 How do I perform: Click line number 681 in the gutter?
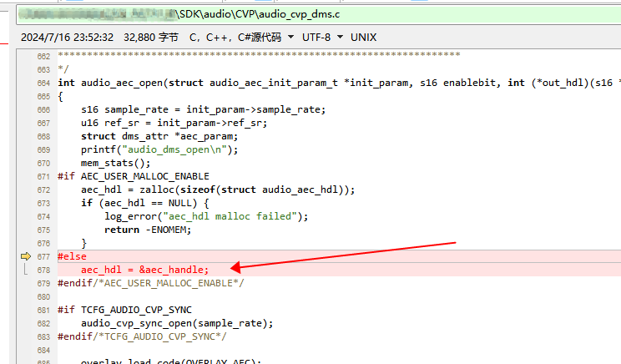tap(43, 310)
